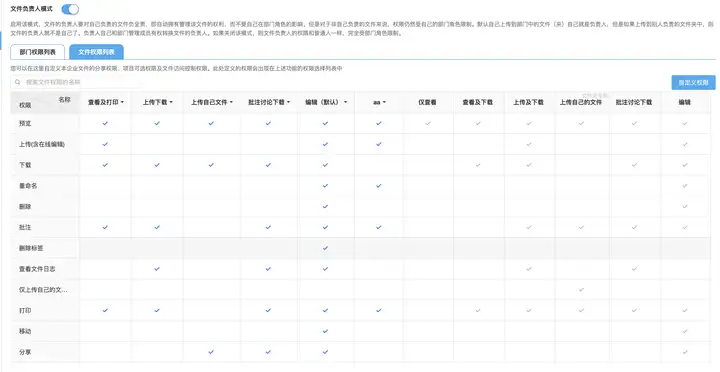Click 查看文件日志 checkmark under 编辑（默认）
The image size is (720, 372).
pyautogui.click(x=326, y=269)
